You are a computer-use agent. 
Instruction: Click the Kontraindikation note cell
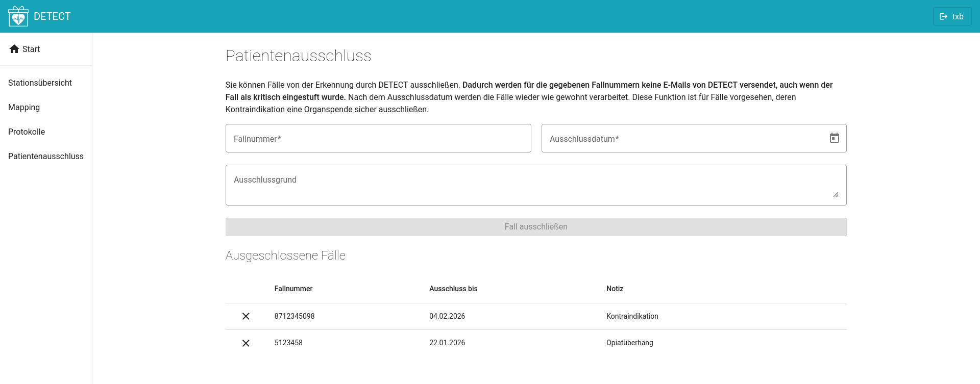(632, 316)
